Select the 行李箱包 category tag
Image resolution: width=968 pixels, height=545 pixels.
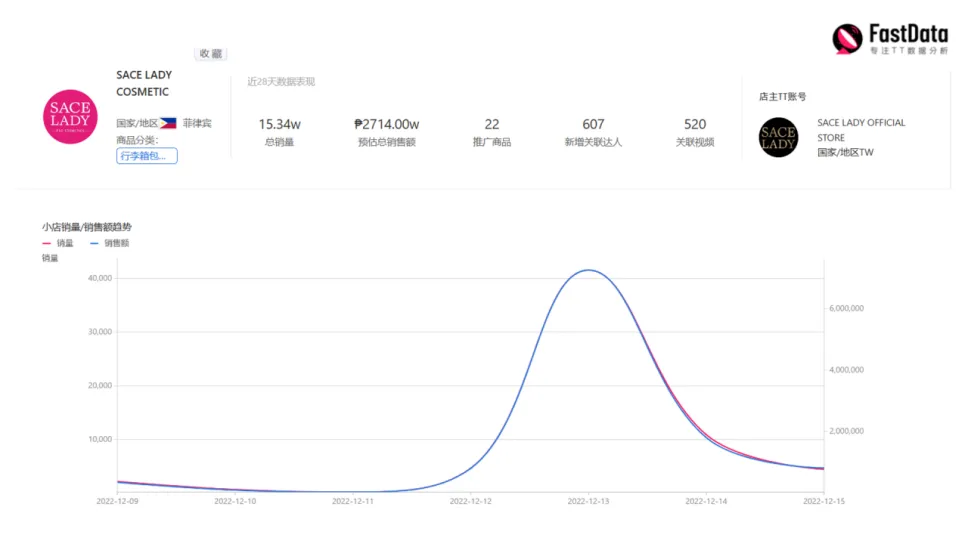(x=147, y=156)
